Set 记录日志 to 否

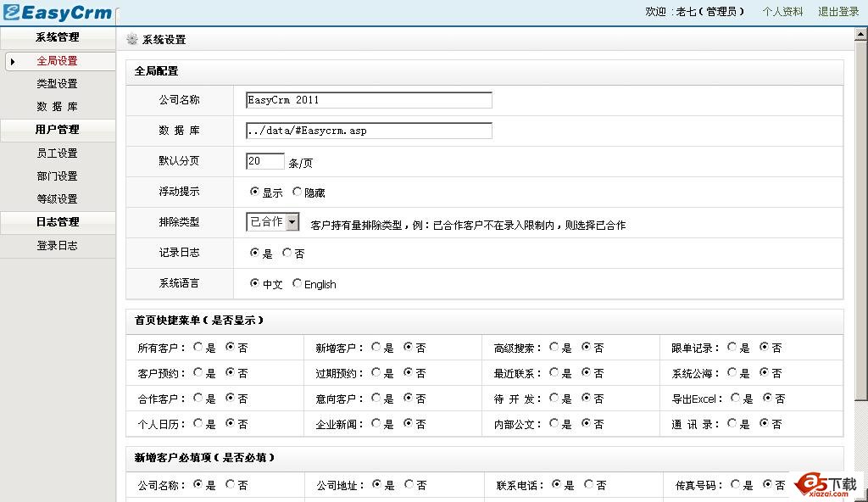pos(287,253)
